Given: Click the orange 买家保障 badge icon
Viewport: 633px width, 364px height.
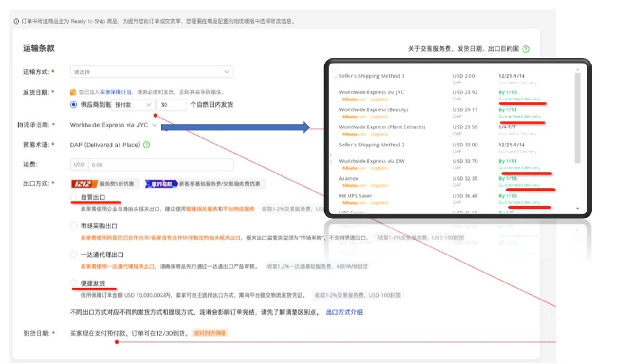Looking at the screenshot, I should [x=73, y=92].
